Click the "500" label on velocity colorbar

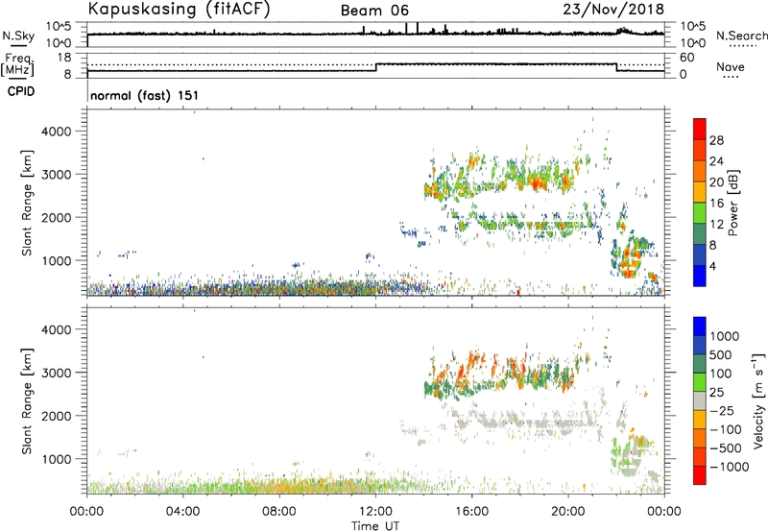[721, 355]
